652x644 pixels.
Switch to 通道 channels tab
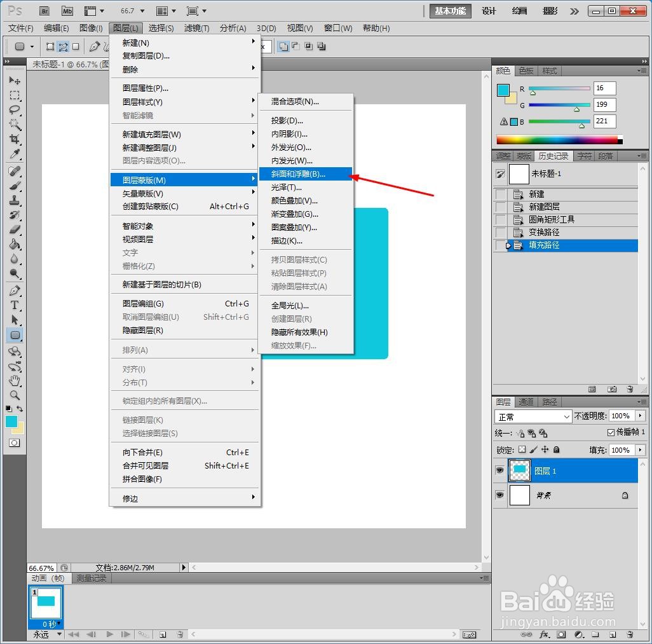(526, 402)
